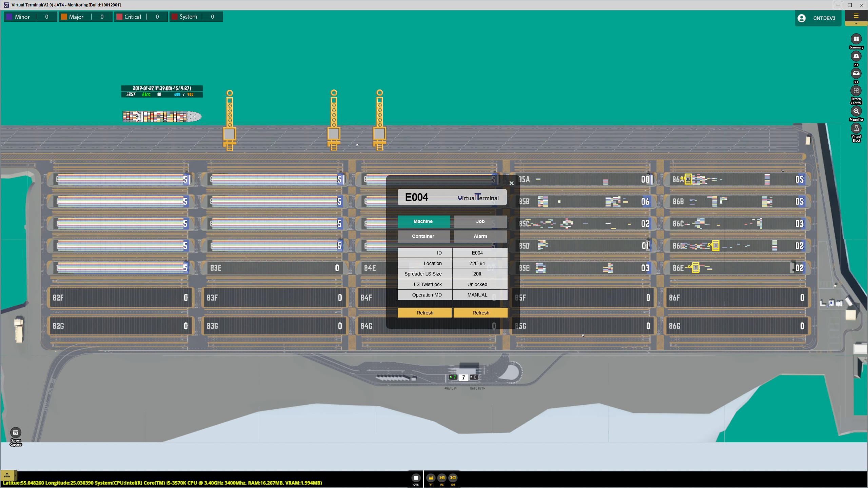Click the Screen Capture icon
Viewport: 868px width, 488px height.
click(x=16, y=433)
